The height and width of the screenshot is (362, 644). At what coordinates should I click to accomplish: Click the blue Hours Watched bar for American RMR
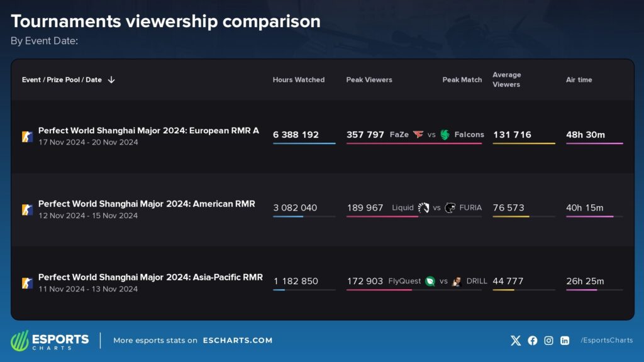(288, 216)
